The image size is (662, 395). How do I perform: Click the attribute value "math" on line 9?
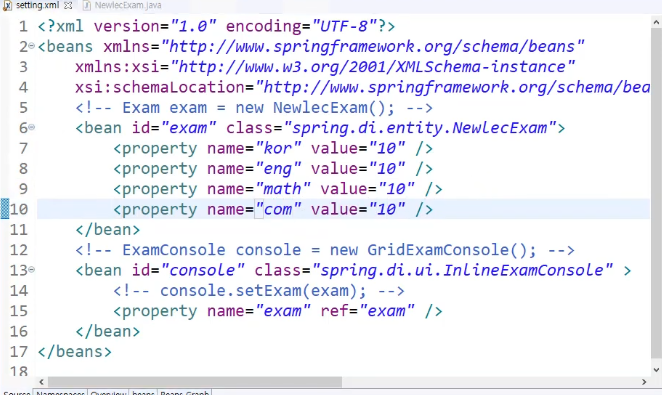tap(283, 189)
